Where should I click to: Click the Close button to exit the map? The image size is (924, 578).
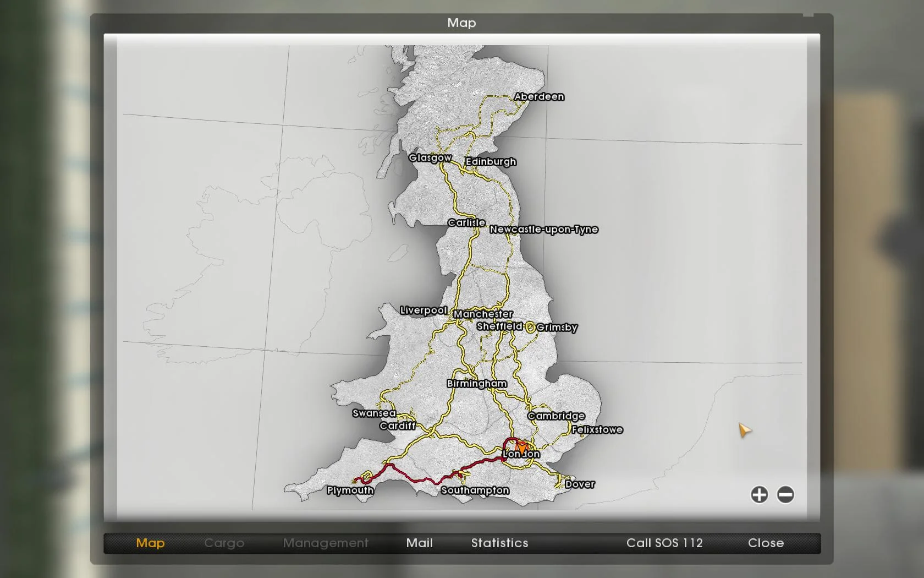point(765,543)
